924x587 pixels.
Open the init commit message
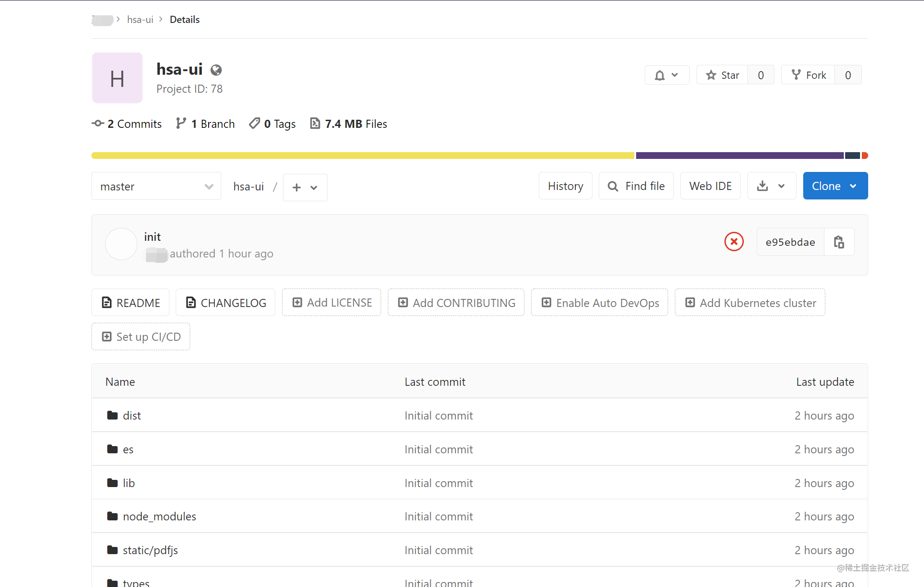(152, 237)
